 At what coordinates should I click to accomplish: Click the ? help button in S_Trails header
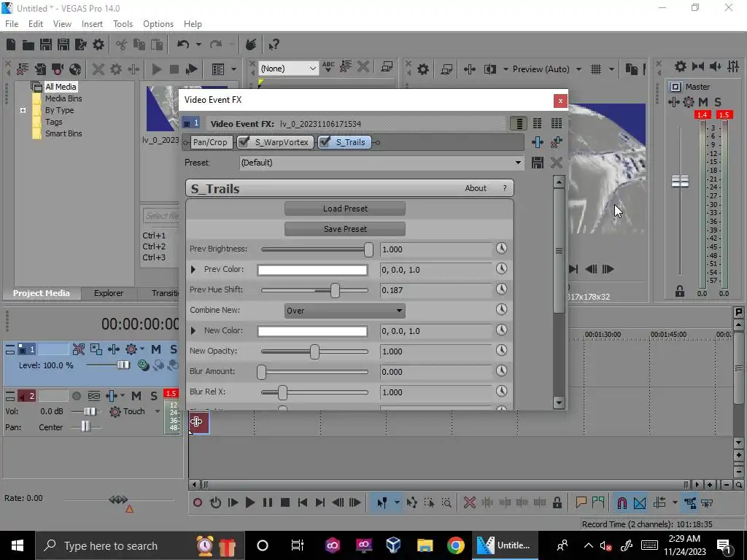505,189
